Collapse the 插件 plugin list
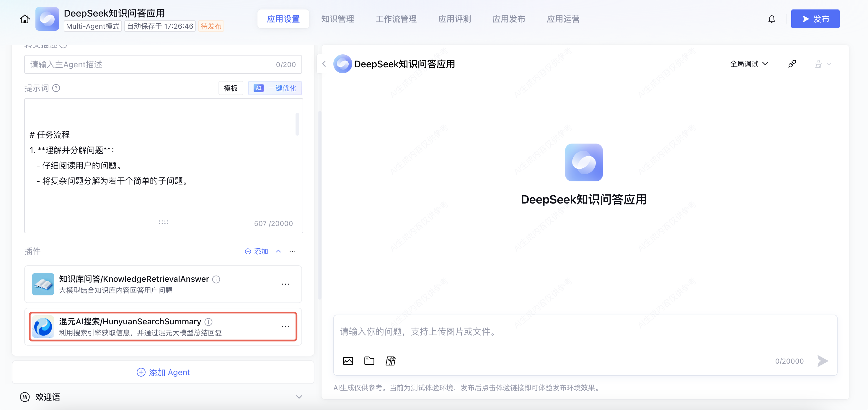868x410 pixels. pos(278,251)
